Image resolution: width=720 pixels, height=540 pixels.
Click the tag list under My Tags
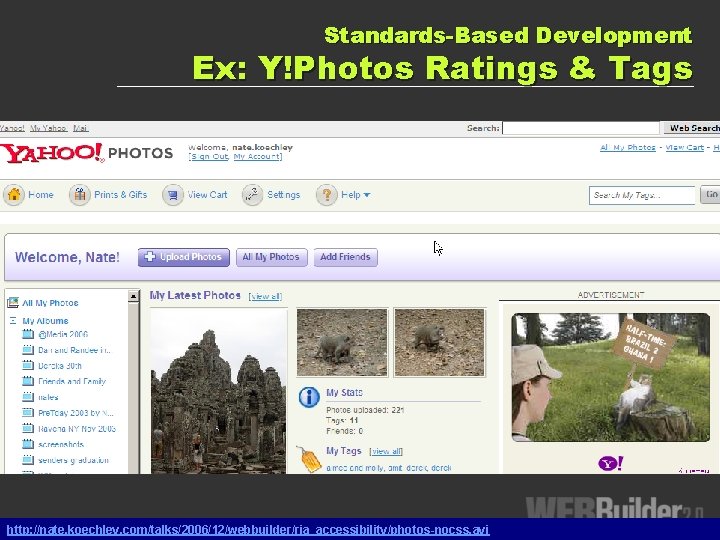pyautogui.click(x=388, y=468)
